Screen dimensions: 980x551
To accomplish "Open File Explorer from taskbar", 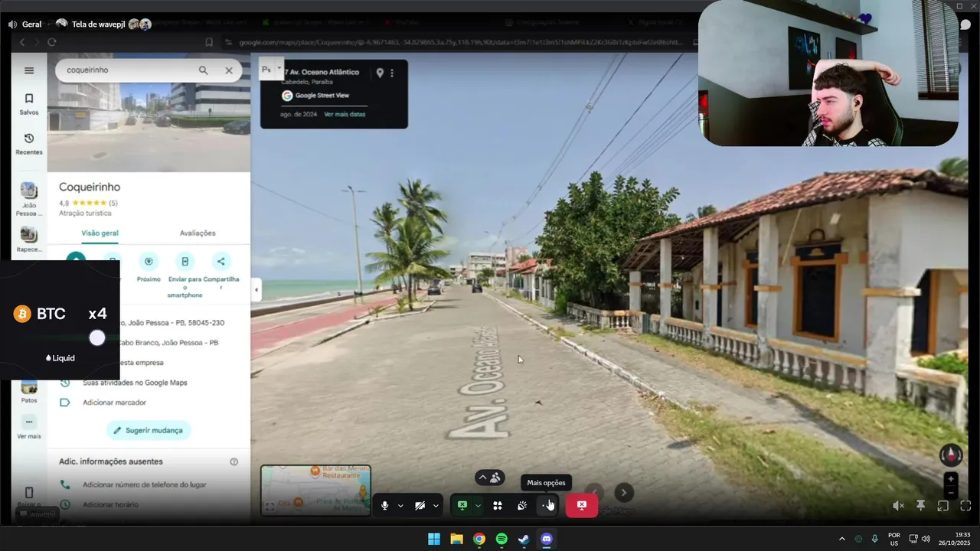I will pos(456,539).
